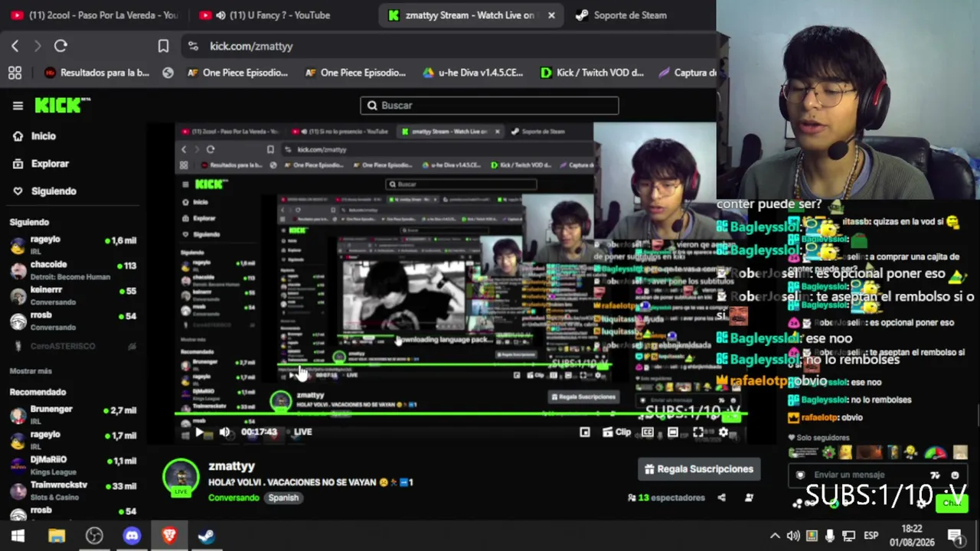
Task: Open the user icon beside share
Action: (x=749, y=497)
